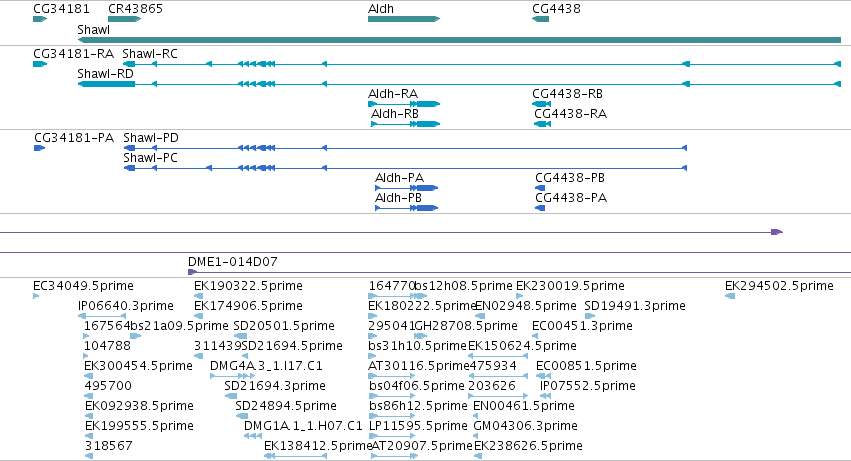Click EK238626.5prime EST label
Screen dimensions: 851x461
pyautogui.click(x=528, y=446)
